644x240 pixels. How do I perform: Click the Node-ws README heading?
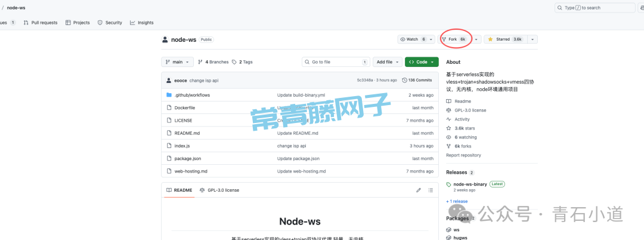(300, 221)
